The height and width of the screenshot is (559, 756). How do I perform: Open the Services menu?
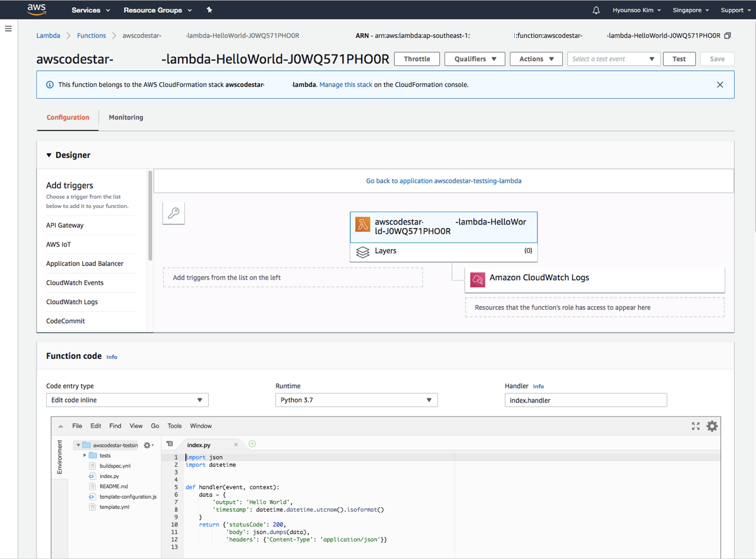[x=90, y=10]
